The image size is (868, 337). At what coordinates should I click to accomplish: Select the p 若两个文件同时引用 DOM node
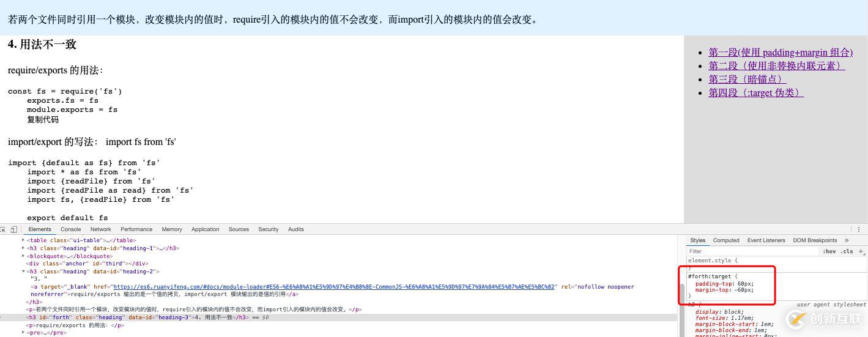coord(194,309)
